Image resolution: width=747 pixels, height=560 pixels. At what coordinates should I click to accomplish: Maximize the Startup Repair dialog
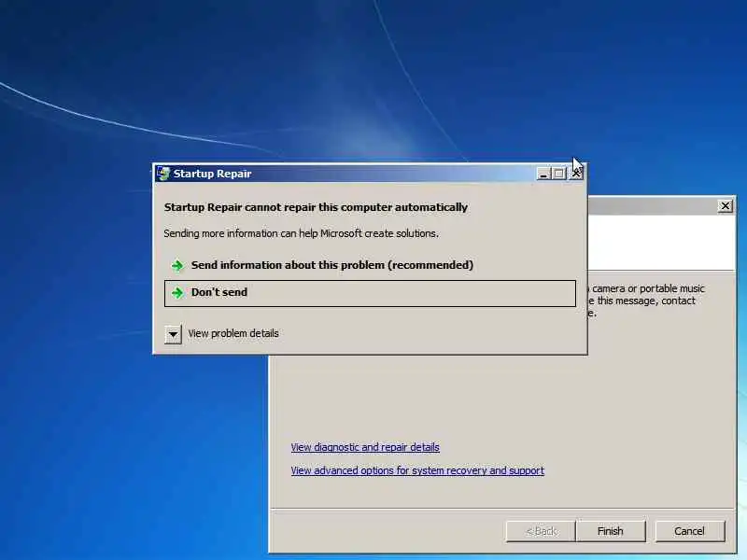(559, 174)
